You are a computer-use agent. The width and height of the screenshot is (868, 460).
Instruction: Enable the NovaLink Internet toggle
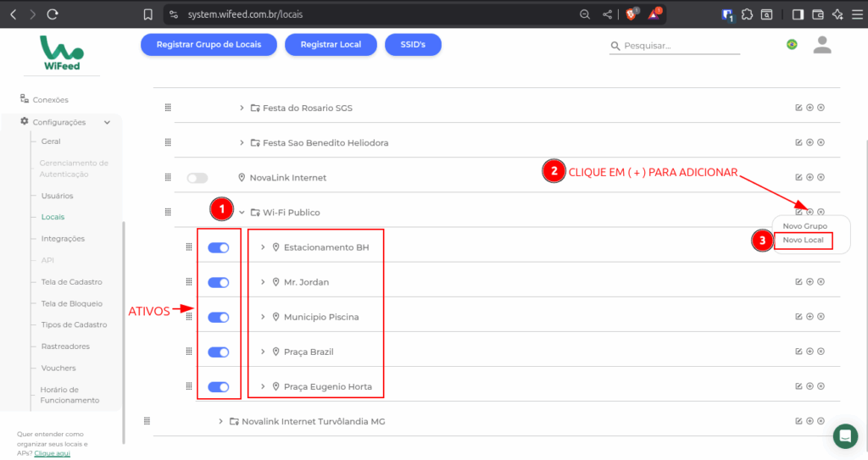[198, 178]
